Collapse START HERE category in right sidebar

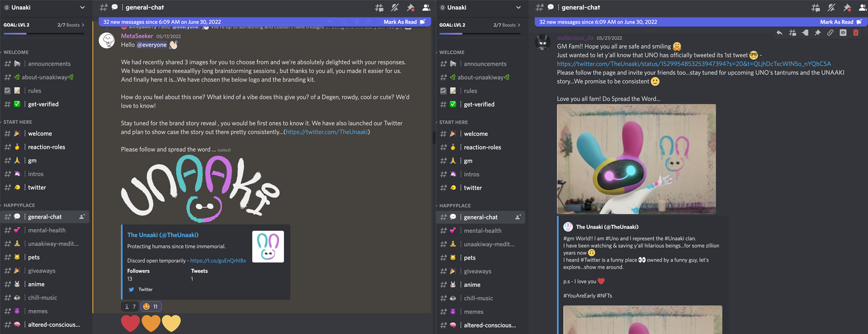pos(453,122)
